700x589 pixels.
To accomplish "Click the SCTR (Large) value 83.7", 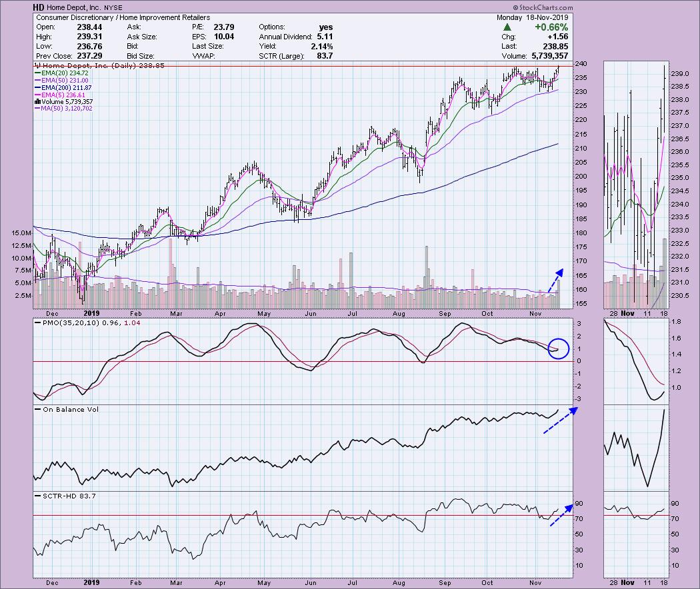I will [x=325, y=56].
